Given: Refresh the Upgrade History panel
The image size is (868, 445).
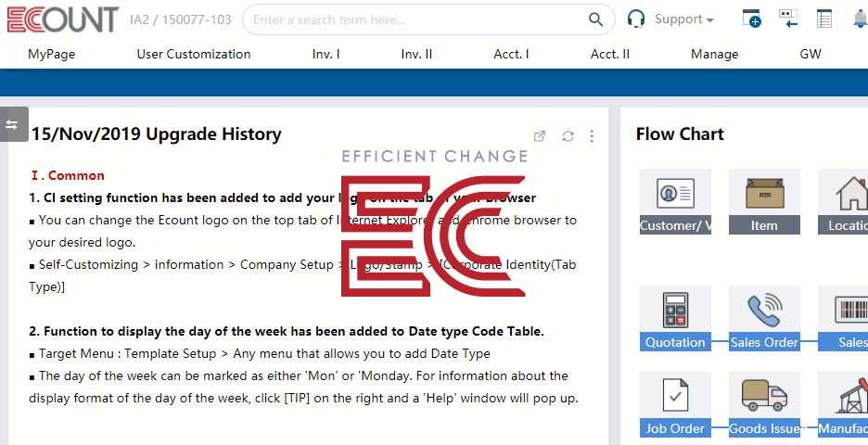Looking at the screenshot, I should pos(568,136).
